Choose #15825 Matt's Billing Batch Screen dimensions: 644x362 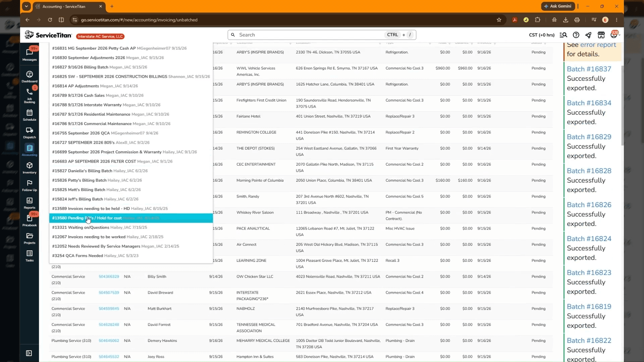click(x=131, y=189)
